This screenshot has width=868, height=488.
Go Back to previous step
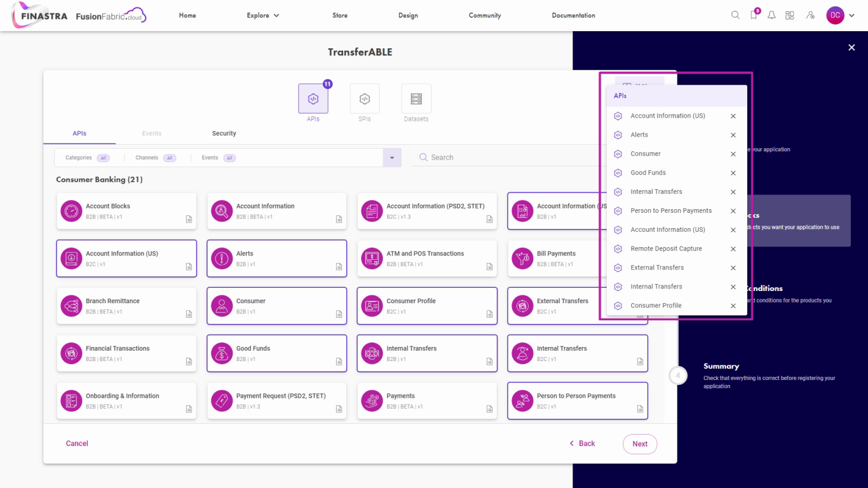tap(582, 444)
